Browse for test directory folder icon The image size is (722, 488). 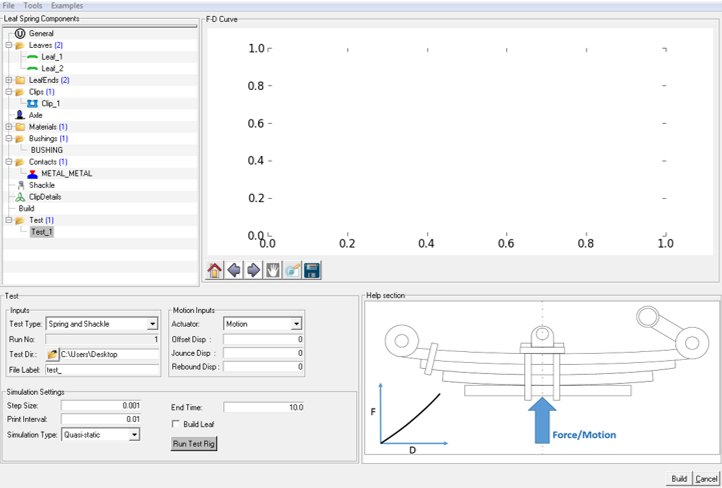coord(52,354)
